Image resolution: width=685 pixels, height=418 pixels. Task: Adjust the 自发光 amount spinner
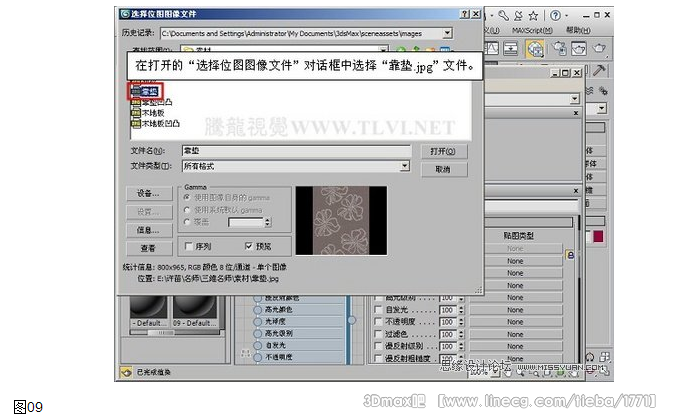point(461,310)
